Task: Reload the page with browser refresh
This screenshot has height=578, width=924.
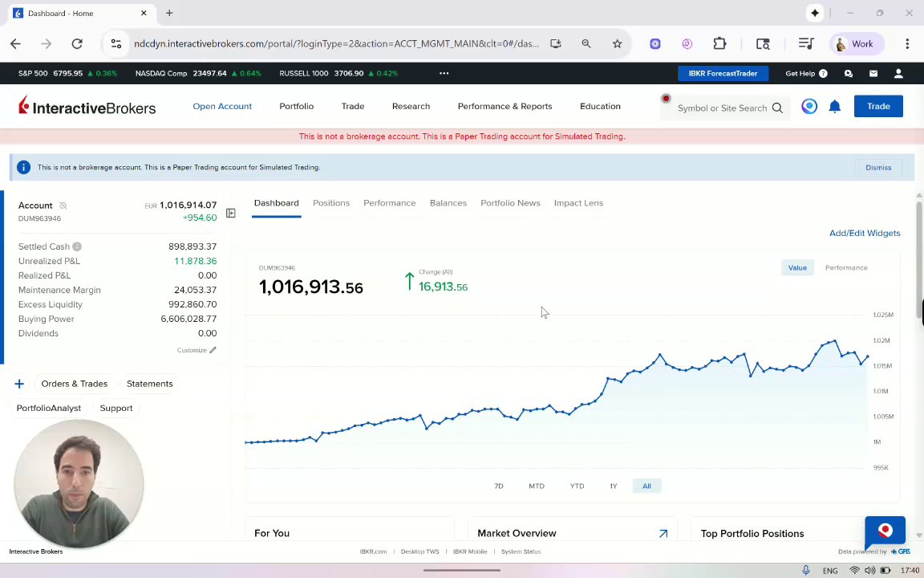Action: coord(77,43)
